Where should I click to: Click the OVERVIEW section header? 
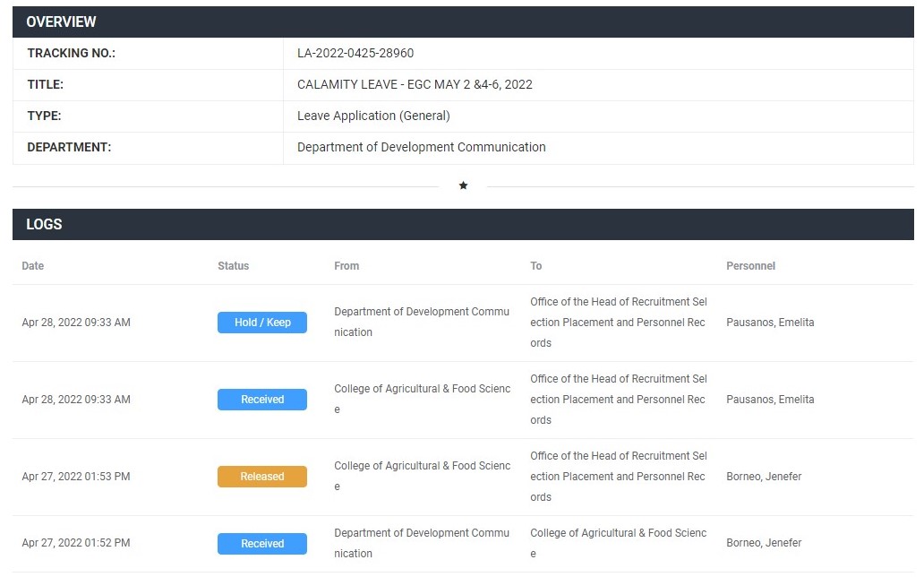click(x=61, y=22)
